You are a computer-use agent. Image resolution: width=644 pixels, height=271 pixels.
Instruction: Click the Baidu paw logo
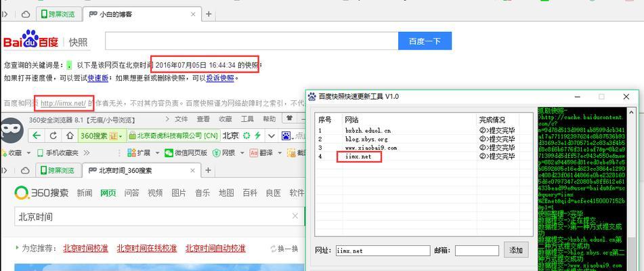pos(30,39)
